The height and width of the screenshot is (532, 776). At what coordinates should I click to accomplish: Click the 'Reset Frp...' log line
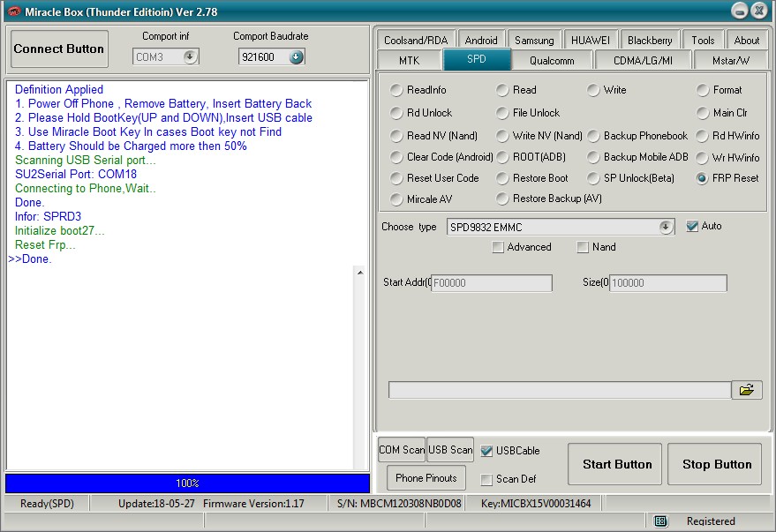pyautogui.click(x=45, y=244)
